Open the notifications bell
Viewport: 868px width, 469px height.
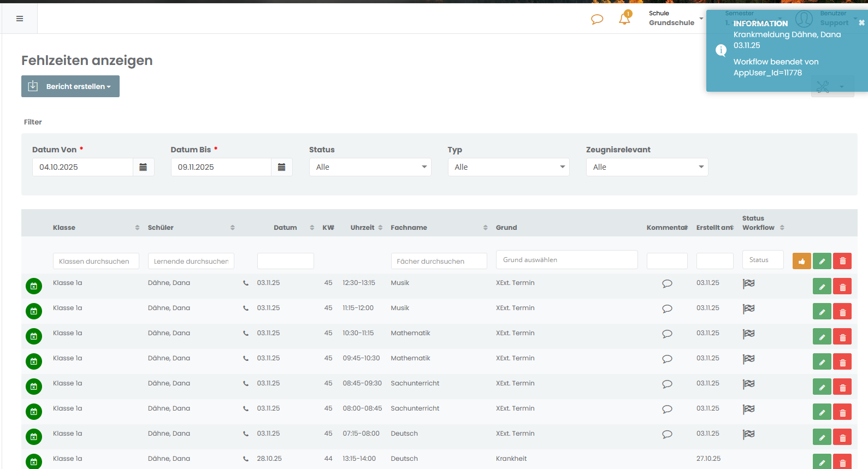pos(624,19)
